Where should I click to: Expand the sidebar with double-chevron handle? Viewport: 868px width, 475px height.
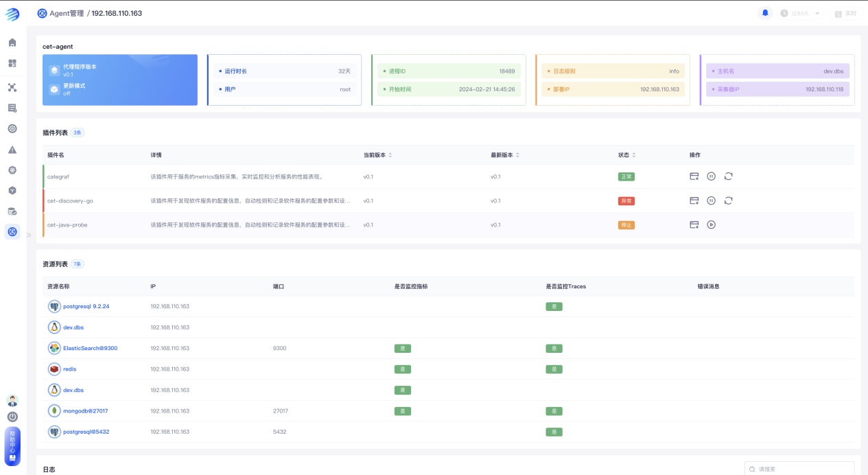pos(29,235)
